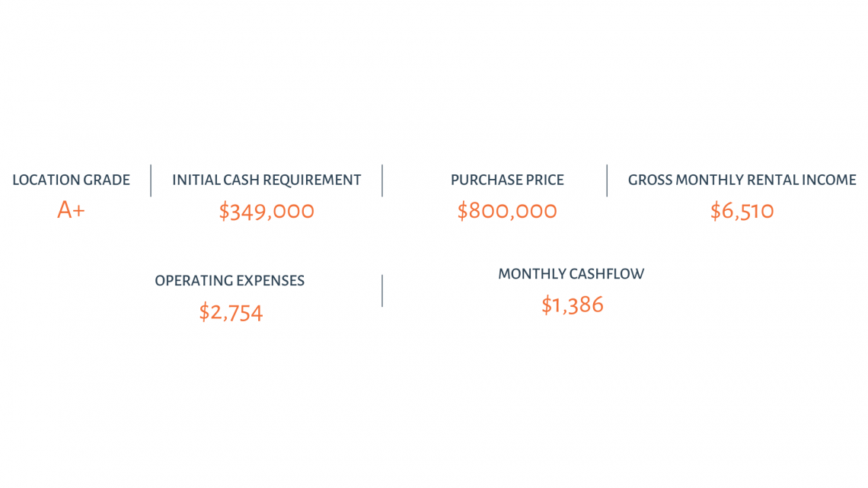The height and width of the screenshot is (488, 868).
Task: Click the Monthly Cashflow heading
Action: pyautogui.click(x=571, y=274)
